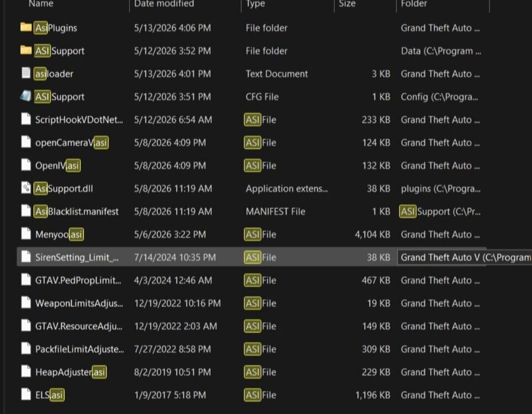Select the Menyoo.asi file name
The width and height of the screenshot is (532, 414).
[x=59, y=234]
